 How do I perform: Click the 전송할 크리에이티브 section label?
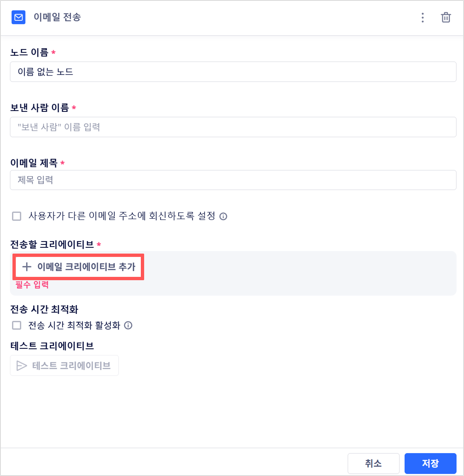52,244
